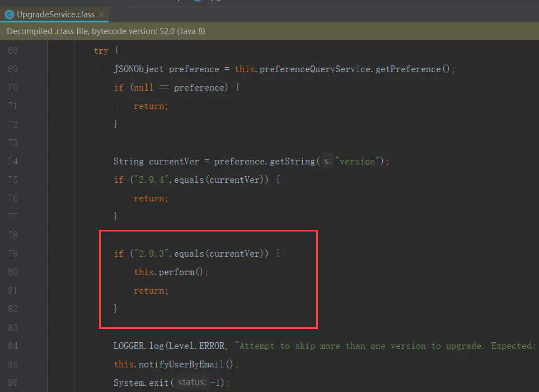
Task: Select the UpgradeService.class editor tab
Action: pyautogui.click(x=55, y=15)
